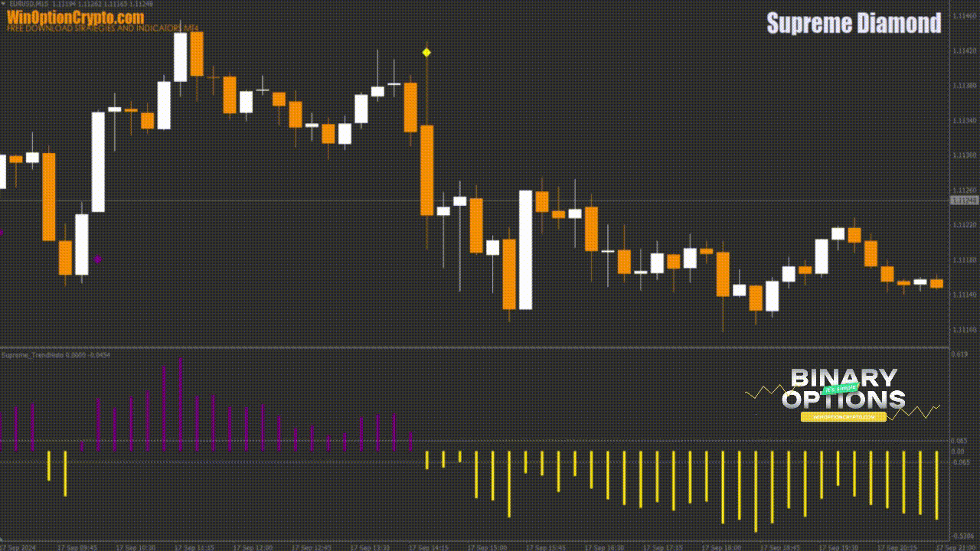
Task: Click the yellow winoptioncrypto.com button
Action: [x=843, y=417]
